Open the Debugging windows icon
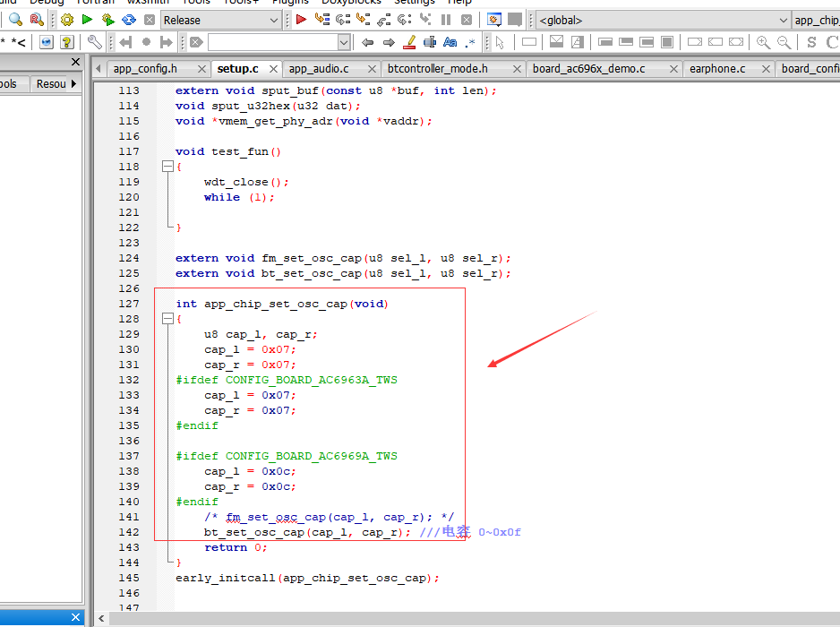840x627 pixels. 494,20
